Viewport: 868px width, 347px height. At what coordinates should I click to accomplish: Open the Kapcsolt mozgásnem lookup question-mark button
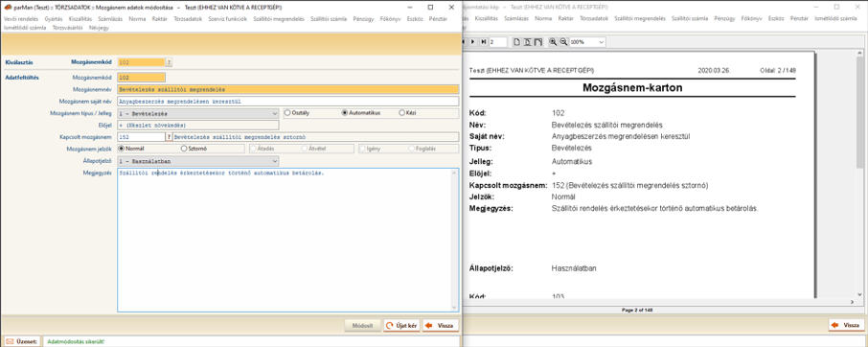pos(169,137)
